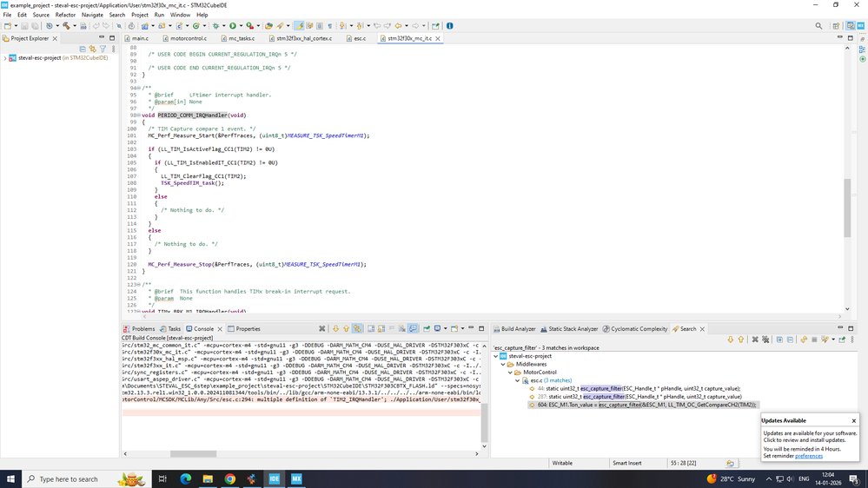Open search history dropdown arrow
The image size is (868, 488).
[833, 340]
